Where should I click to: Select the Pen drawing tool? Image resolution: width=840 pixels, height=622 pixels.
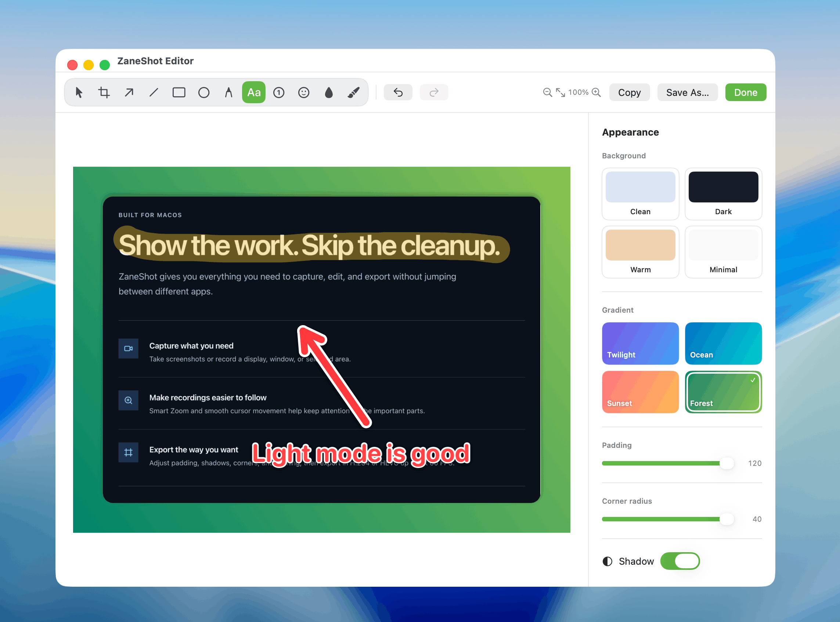point(228,92)
